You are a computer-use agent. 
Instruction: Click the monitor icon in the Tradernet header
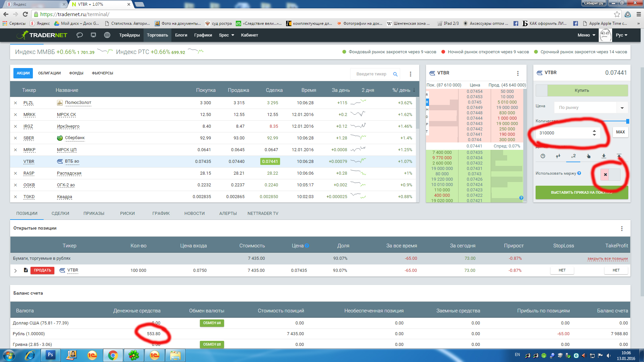[x=93, y=35]
